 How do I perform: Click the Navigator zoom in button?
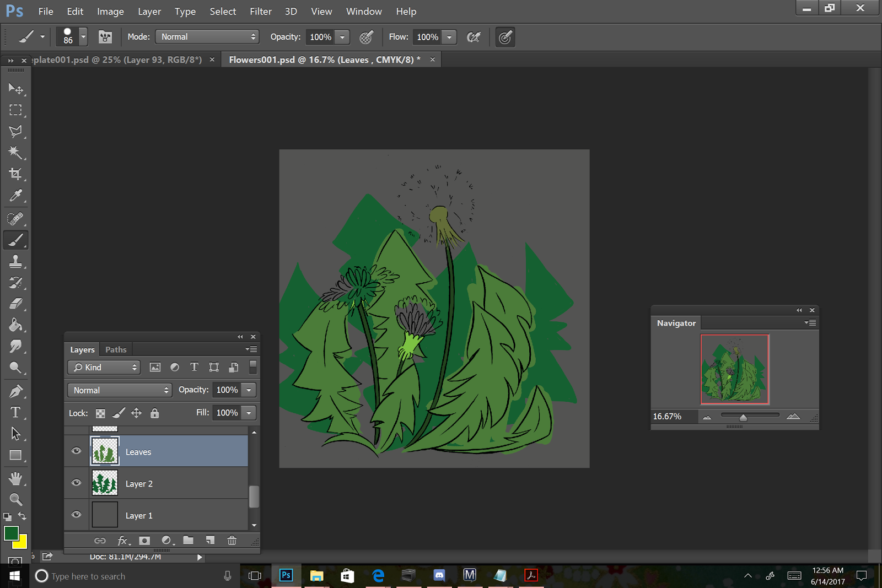(x=793, y=417)
